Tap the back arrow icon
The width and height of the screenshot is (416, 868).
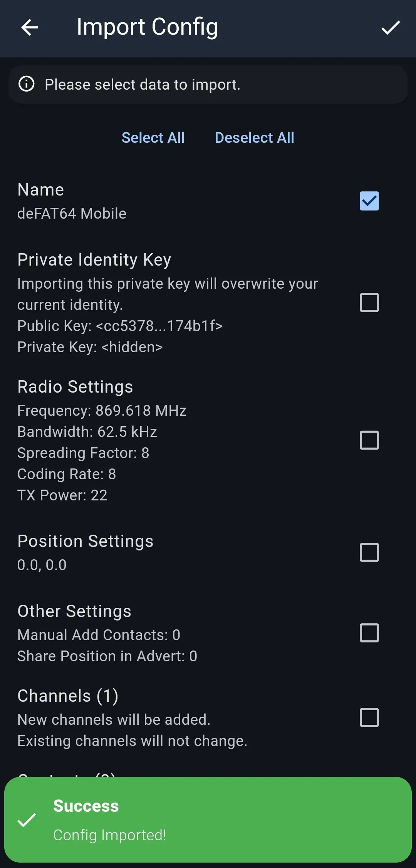[30, 28]
